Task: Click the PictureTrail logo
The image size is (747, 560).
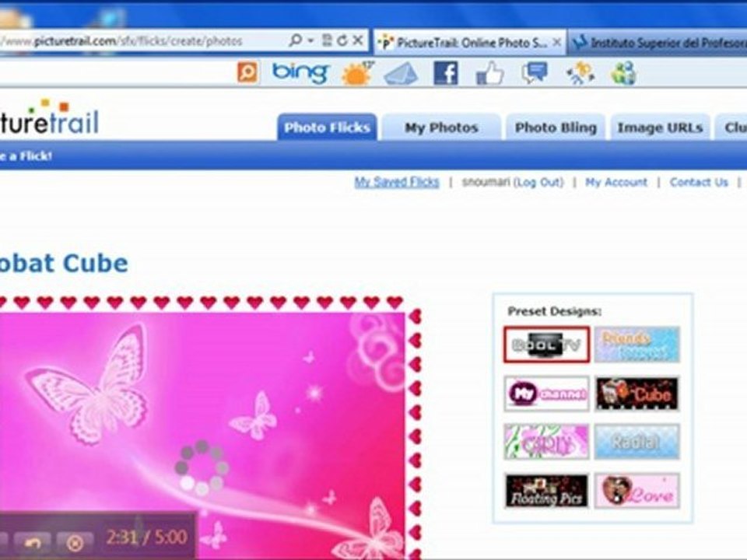Action: click(x=49, y=117)
